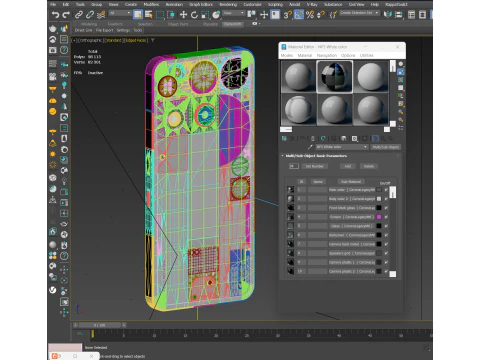Open the Modifiers menu
The image size is (480, 360).
(151, 4)
